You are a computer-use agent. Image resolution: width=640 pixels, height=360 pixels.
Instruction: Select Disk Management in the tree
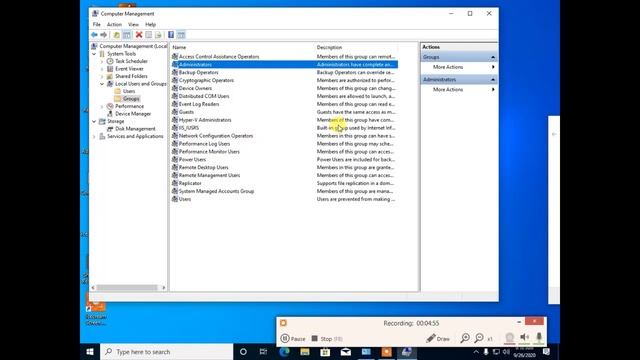135,129
